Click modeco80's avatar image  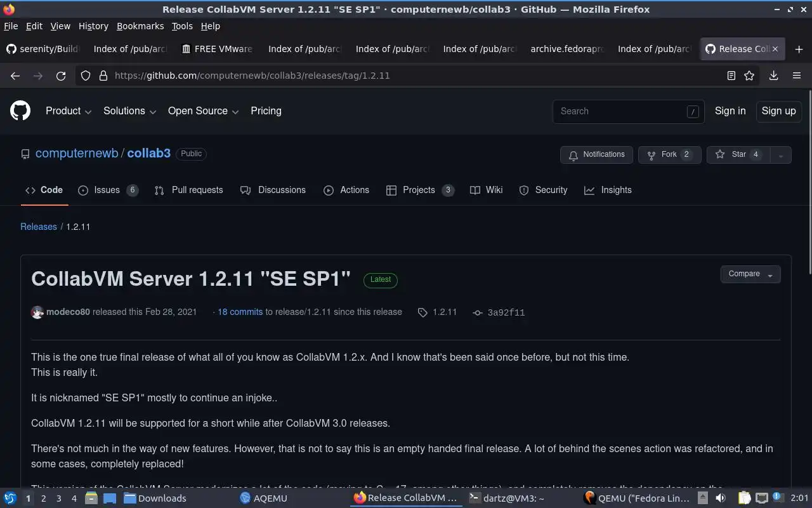(37, 312)
